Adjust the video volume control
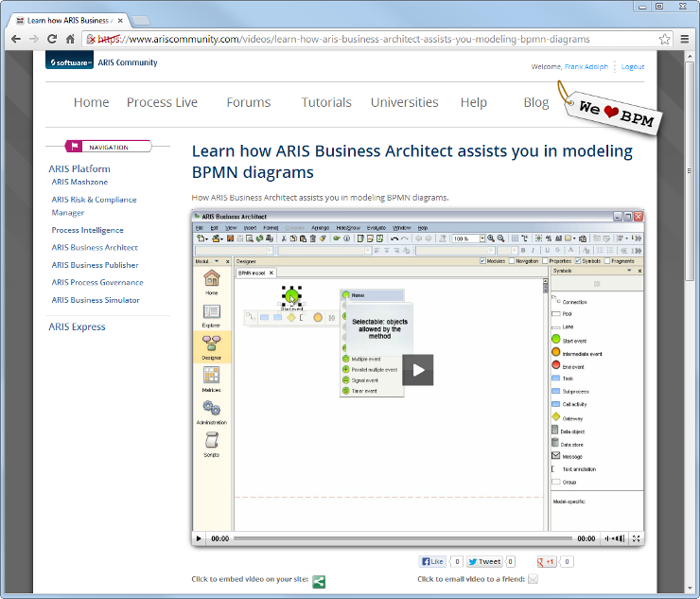700x599 pixels. pyautogui.click(x=615, y=538)
